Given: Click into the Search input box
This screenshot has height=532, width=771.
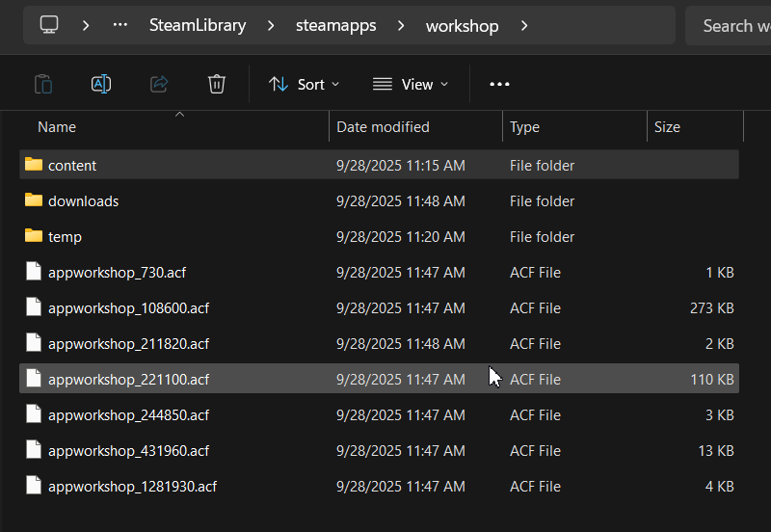Looking at the screenshot, I should pyautogui.click(x=732, y=26).
